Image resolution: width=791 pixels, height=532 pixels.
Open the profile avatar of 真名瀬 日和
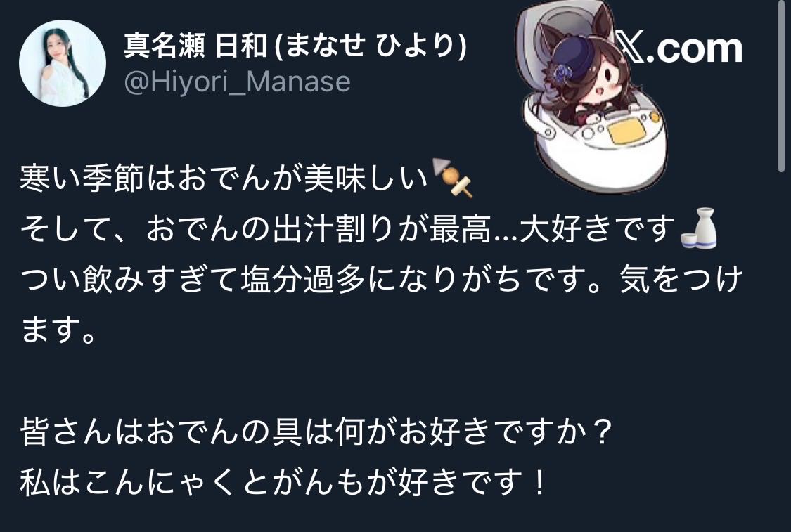tap(63, 63)
